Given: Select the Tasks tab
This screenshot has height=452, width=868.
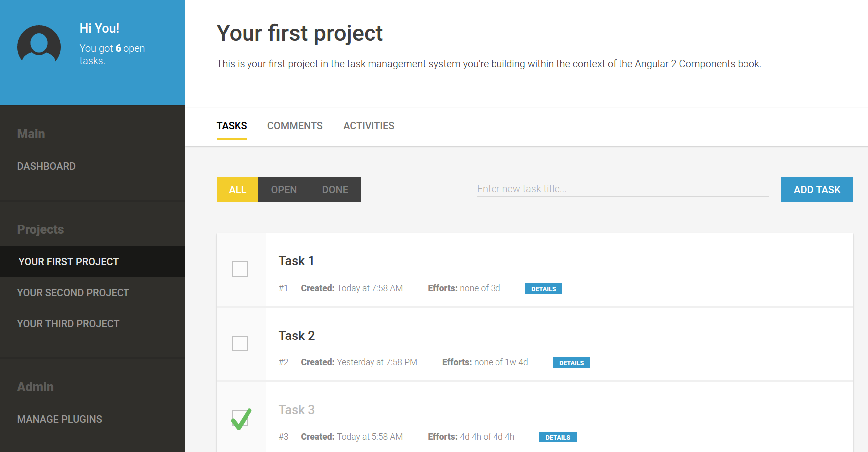Looking at the screenshot, I should (232, 126).
